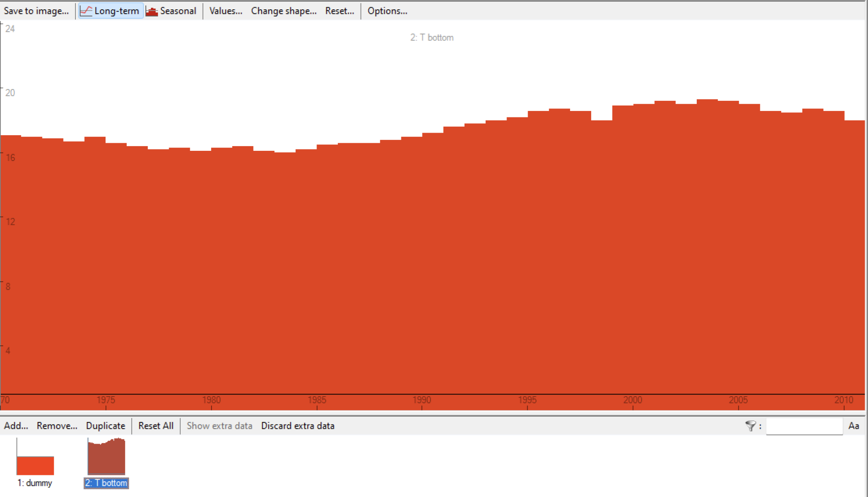The width and height of the screenshot is (868, 497).
Task: Click Reset All button
Action: pos(156,426)
